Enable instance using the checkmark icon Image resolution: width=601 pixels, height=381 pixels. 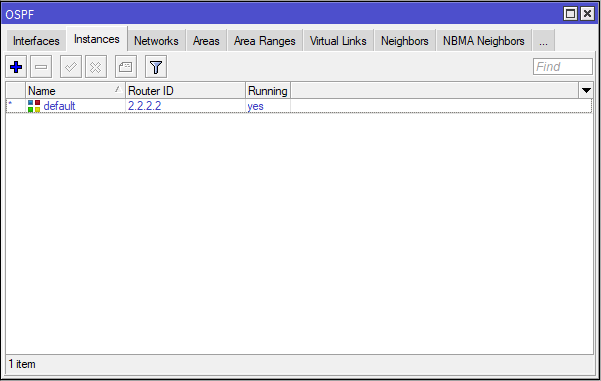(x=71, y=67)
